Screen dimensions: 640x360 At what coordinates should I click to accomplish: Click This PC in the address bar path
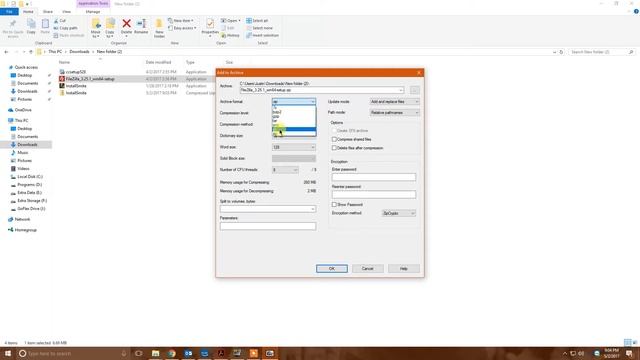tap(55, 52)
